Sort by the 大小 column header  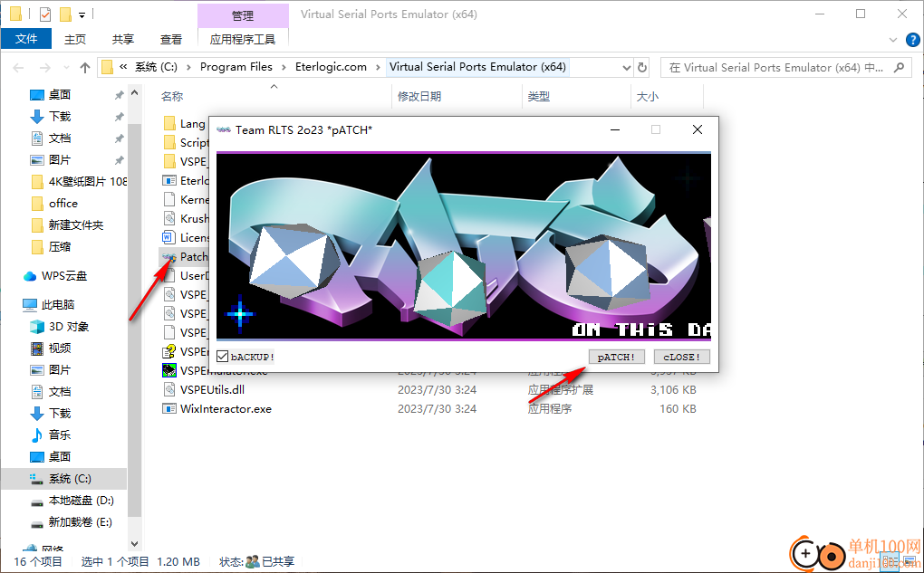coord(648,97)
